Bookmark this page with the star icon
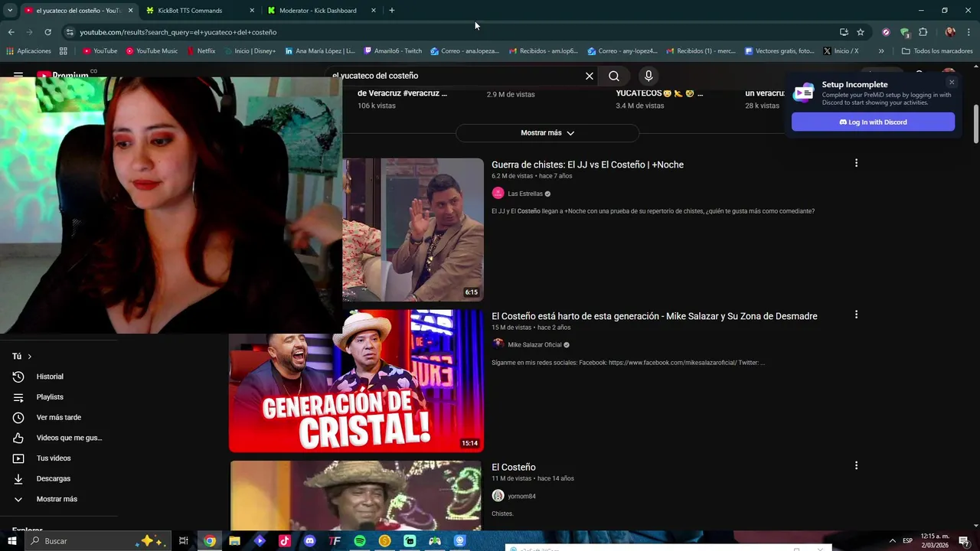980x551 pixels. tap(861, 32)
